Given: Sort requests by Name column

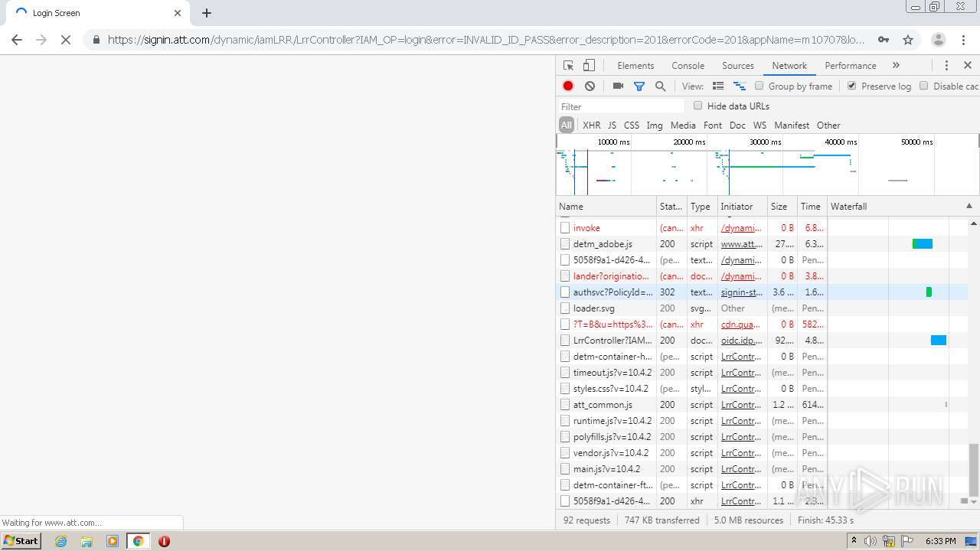Looking at the screenshot, I should point(606,207).
